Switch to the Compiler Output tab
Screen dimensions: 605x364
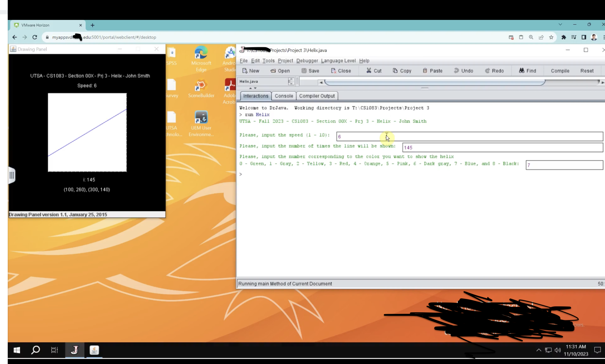317,96
